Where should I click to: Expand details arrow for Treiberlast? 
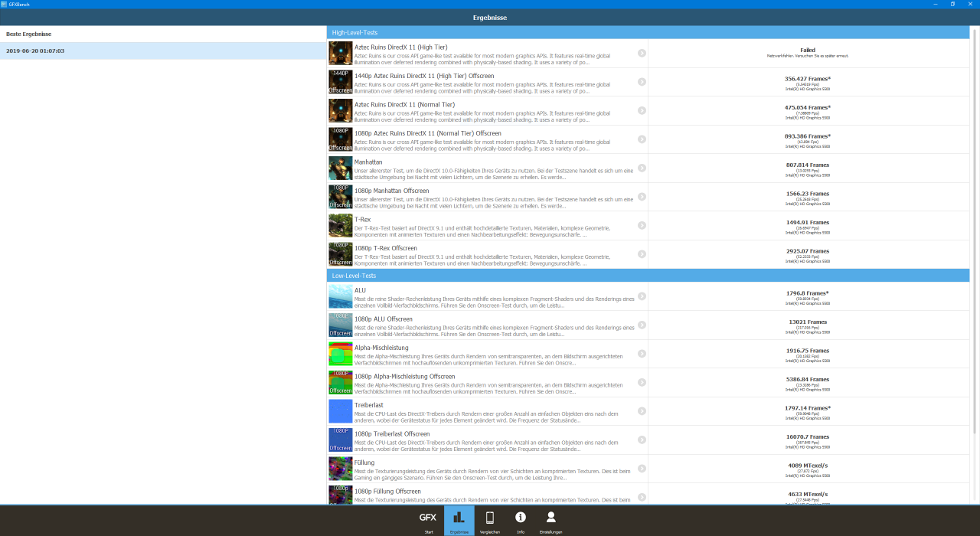point(642,411)
